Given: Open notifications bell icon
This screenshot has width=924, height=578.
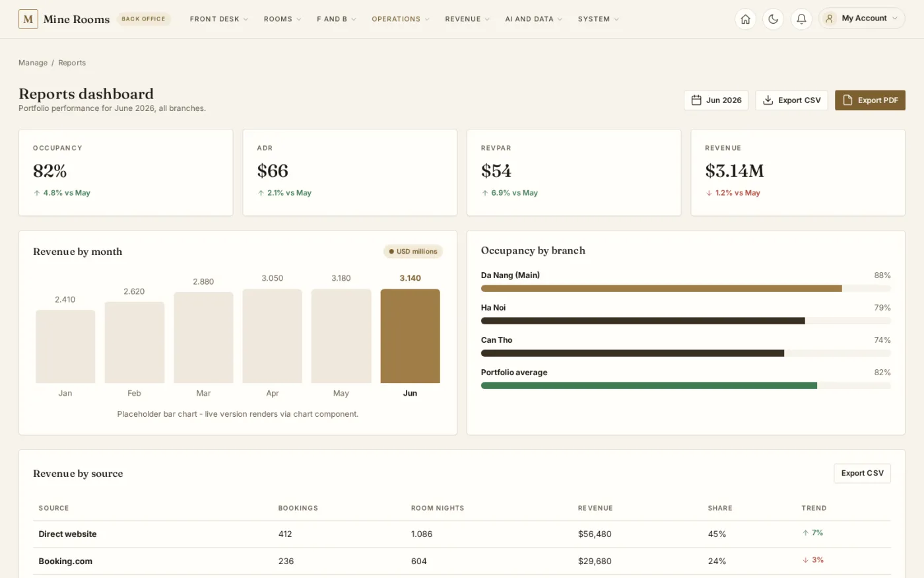Looking at the screenshot, I should point(801,19).
